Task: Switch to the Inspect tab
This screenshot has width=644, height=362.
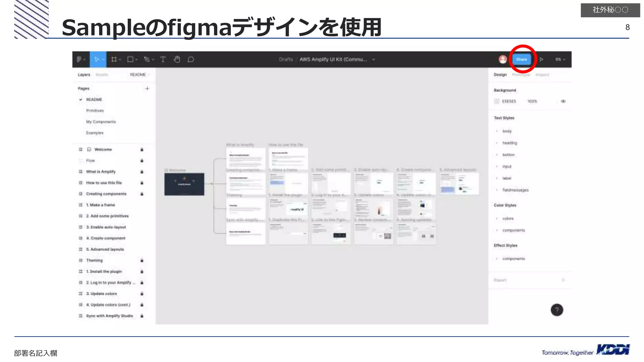Action: point(542,75)
